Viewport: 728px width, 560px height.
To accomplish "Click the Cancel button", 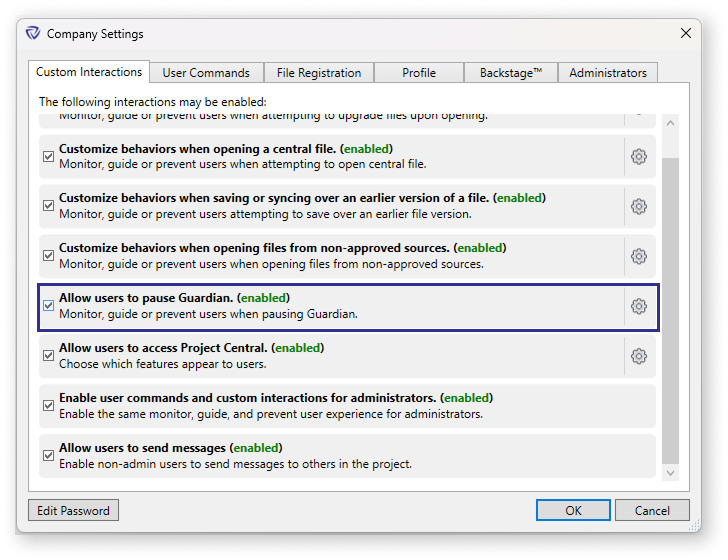I will click(x=652, y=510).
